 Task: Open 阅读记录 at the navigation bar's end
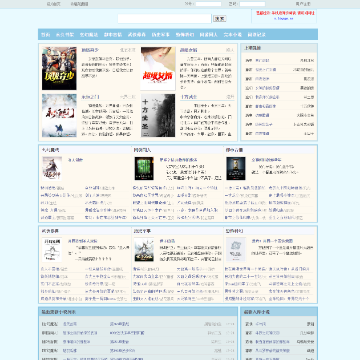[x=256, y=35]
